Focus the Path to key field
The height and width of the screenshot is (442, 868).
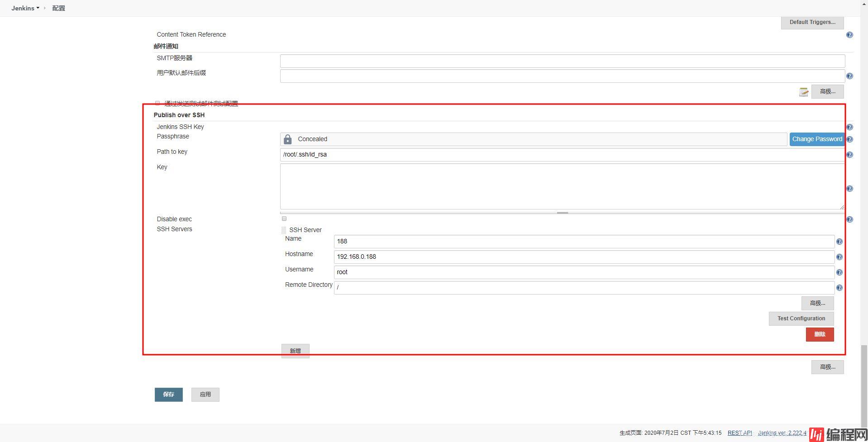coord(562,155)
